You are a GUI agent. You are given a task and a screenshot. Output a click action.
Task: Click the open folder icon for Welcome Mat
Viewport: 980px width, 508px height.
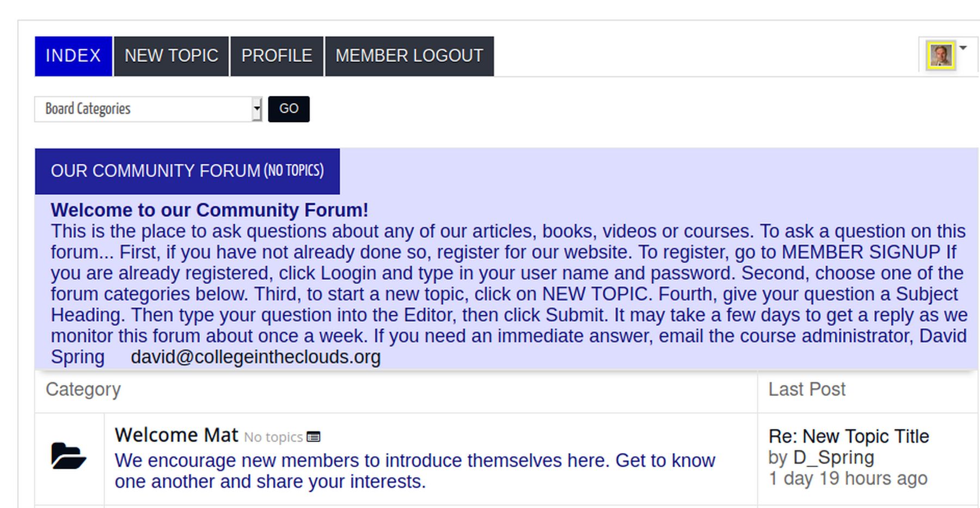[x=69, y=456]
